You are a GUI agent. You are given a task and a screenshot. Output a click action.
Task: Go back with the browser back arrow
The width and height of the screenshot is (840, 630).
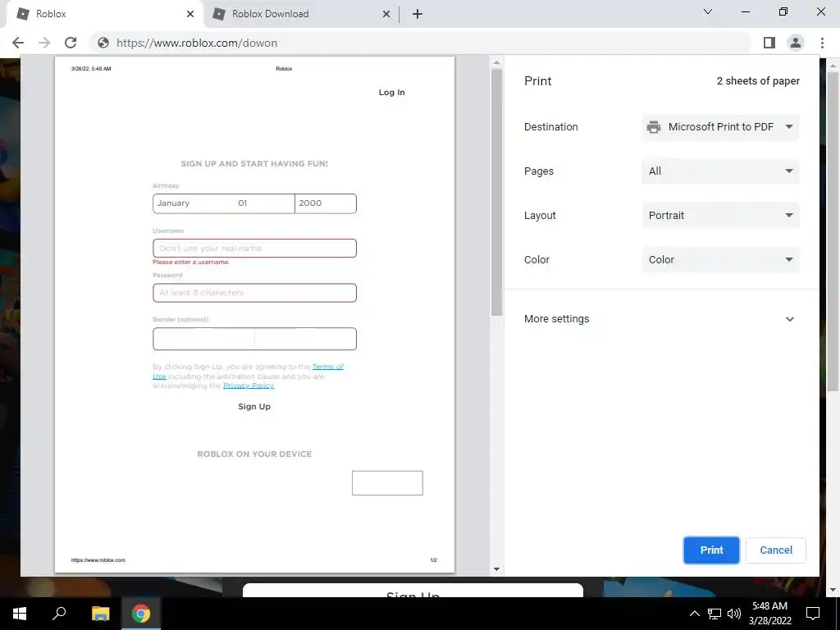[x=18, y=43]
